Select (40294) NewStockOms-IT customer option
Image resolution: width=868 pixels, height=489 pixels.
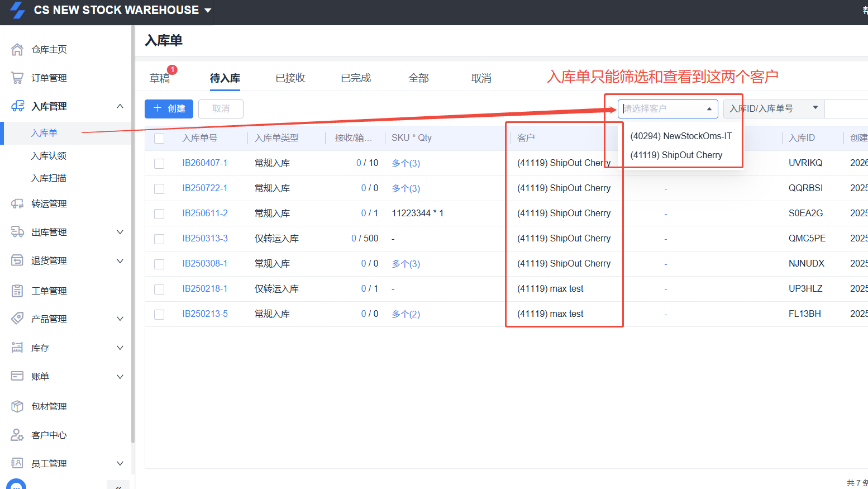click(680, 136)
